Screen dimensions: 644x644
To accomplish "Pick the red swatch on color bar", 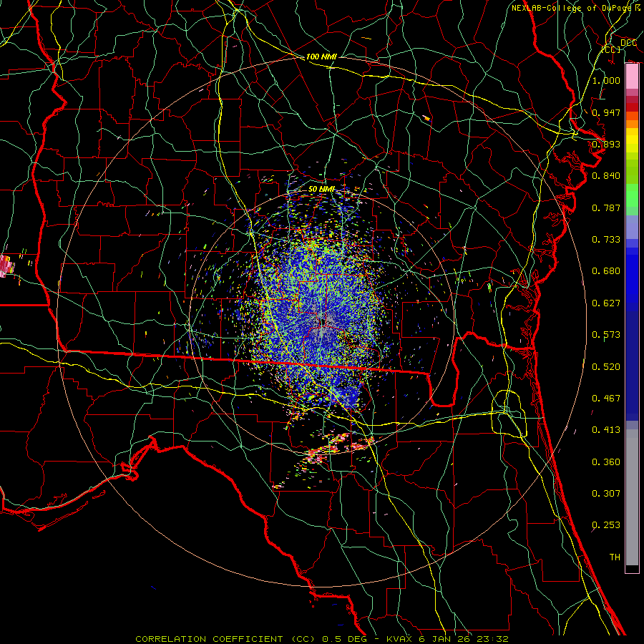I will pos(632,107).
